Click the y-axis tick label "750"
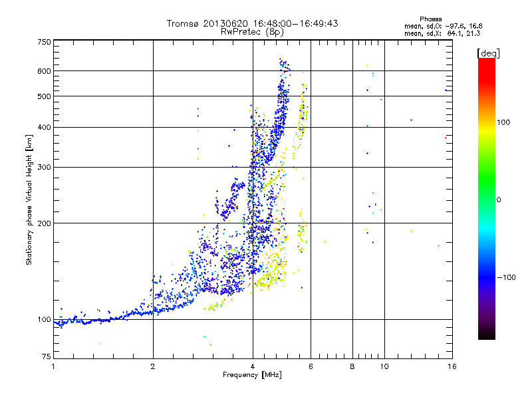Image resolution: width=532 pixels, height=399 pixels. coord(44,42)
